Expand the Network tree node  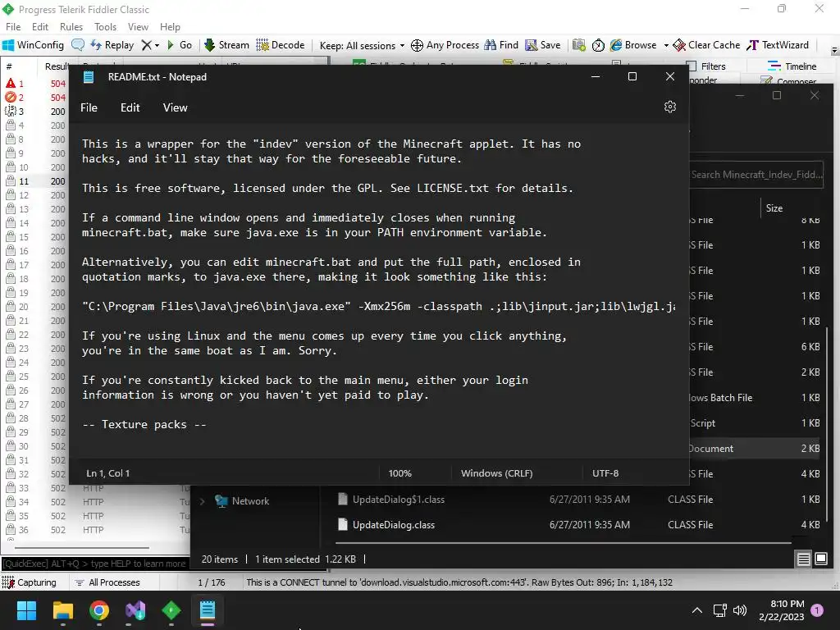(x=203, y=501)
